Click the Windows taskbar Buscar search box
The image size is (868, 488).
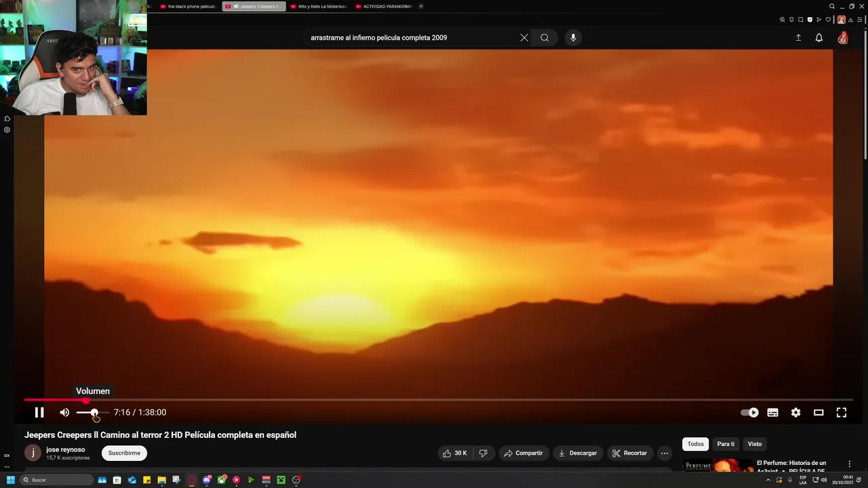56,480
